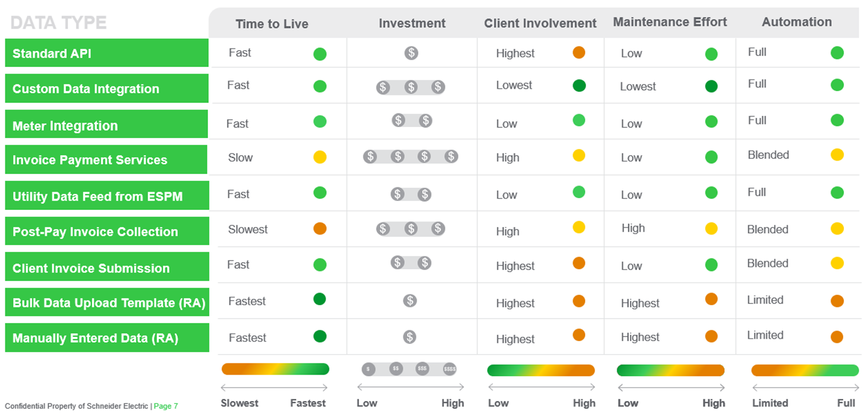Click the dollar icon for Manually Entered Data
Viewport: 868px width, 417px height.
(410, 337)
